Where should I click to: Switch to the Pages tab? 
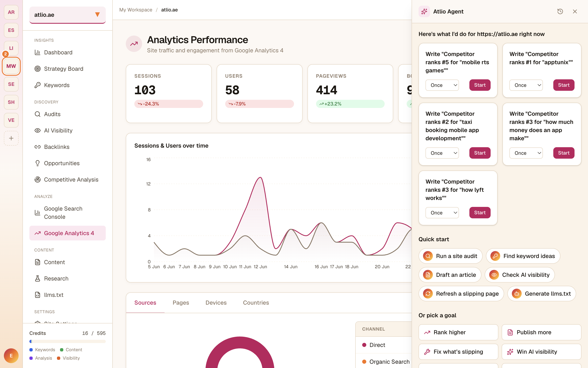coord(181,303)
